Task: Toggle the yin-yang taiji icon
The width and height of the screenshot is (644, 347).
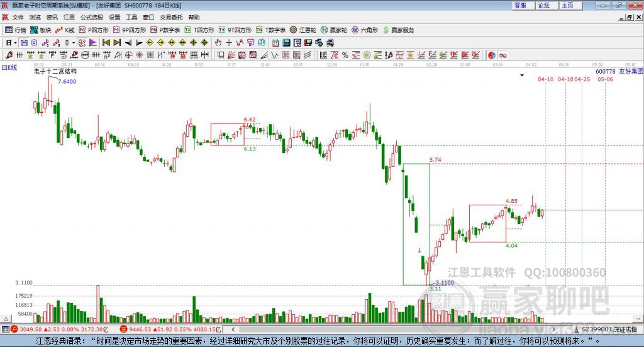Action: [x=492, y=55]
